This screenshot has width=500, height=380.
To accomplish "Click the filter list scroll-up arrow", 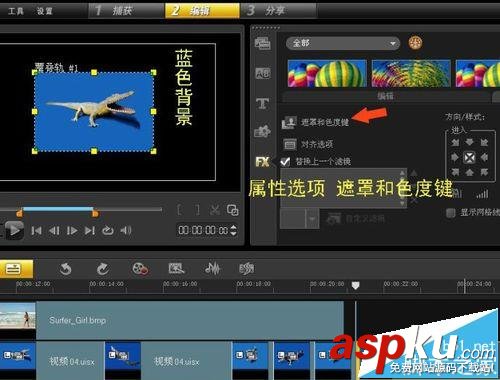I will click(402, 173).
